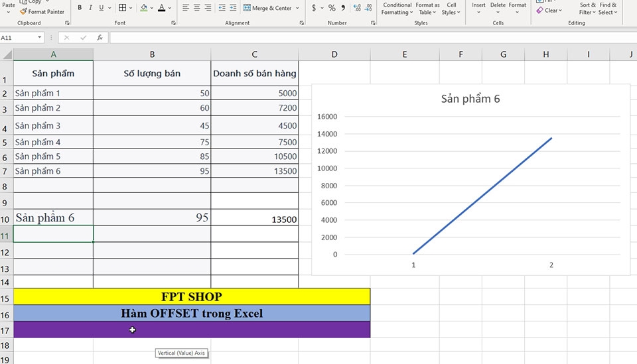Decrease decimal places

[x=368, y=8]
